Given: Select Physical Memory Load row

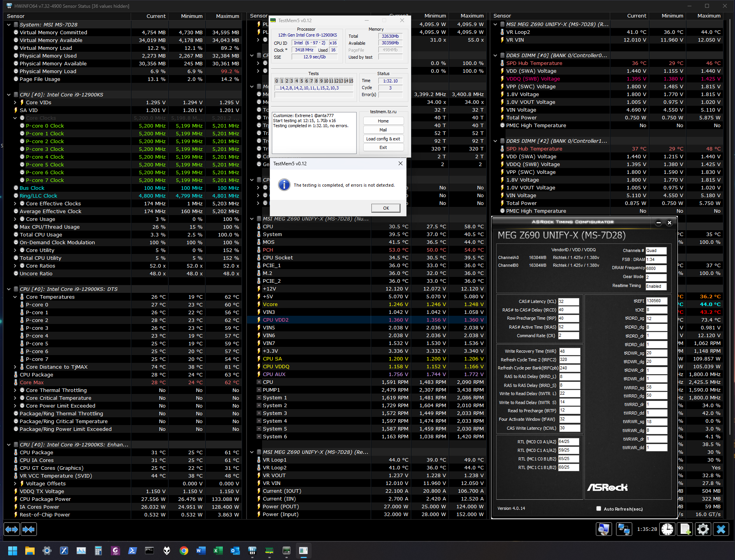Looking at the screenshot, I should (123, 71).
